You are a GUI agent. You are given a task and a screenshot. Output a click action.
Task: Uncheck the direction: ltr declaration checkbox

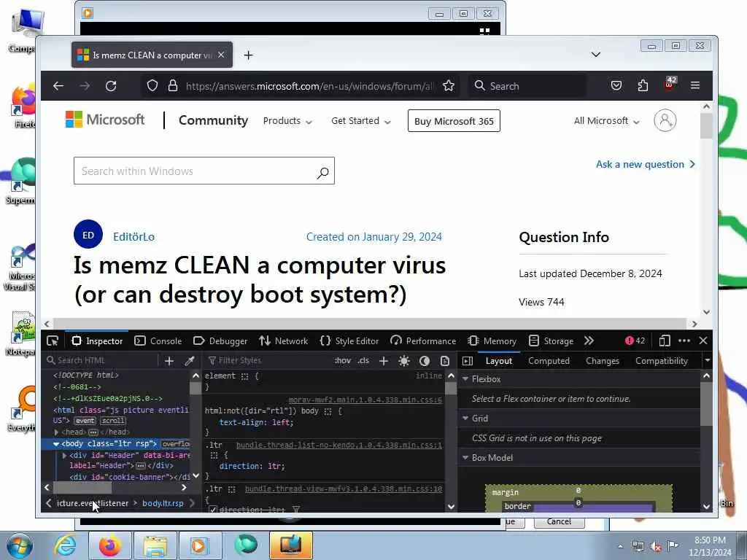click(x=213, y=510)
